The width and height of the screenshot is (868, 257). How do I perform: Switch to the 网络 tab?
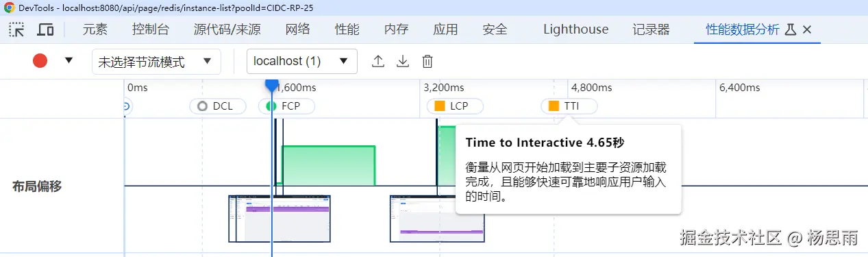[x=297, y=29]
